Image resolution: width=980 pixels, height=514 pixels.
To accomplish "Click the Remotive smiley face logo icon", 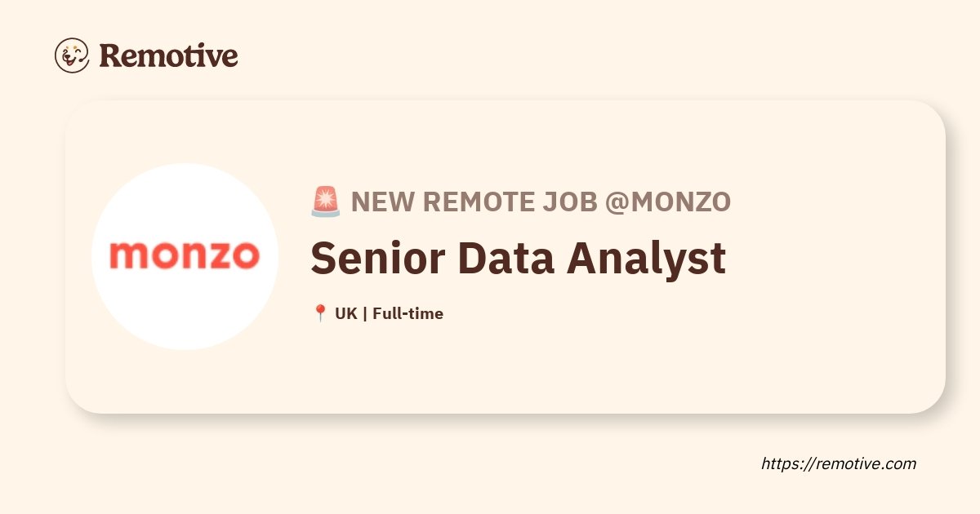I will [72, 55].
